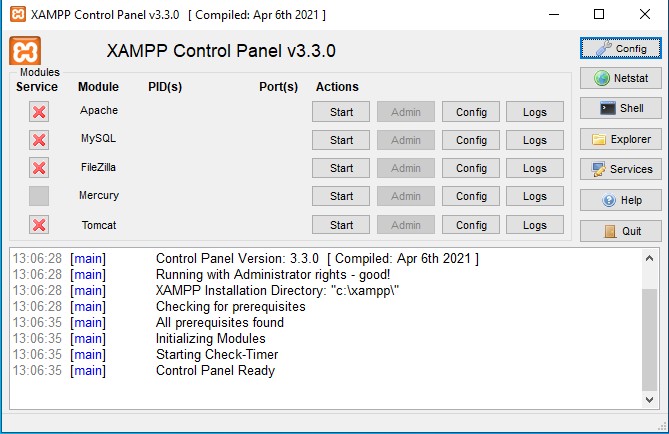Open the main Config wrench button
Image resolution: width=669 pixels, height=434 pixels.
(620, 48)
